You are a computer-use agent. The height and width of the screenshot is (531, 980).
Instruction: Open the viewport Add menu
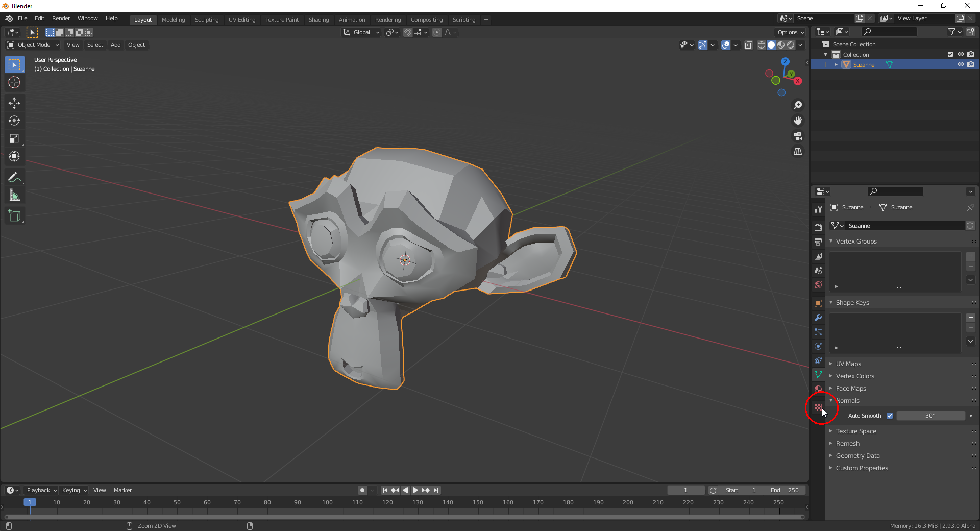click(x=116, y=45)
